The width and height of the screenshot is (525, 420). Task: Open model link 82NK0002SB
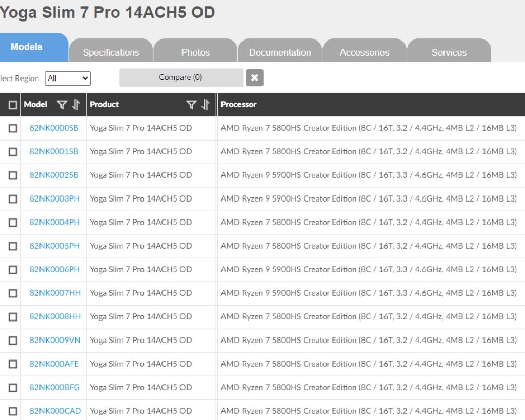coord(54,175)
